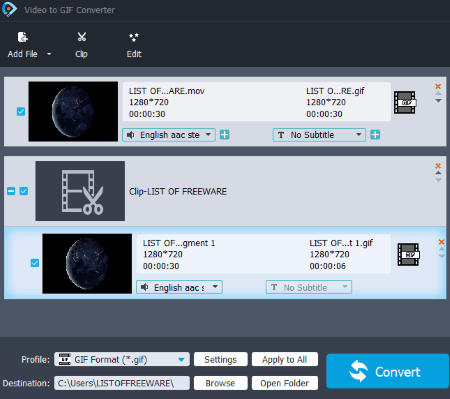Move LIST OF...gment 1 up in list
This screenshot has width=450, height=399.
pyautogui.click(x=442, y=249)
